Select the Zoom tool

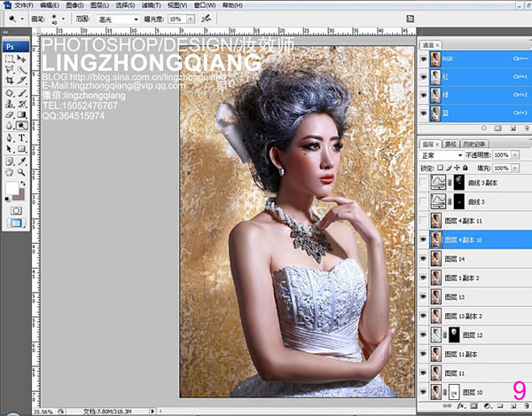(x=21, y=172)
